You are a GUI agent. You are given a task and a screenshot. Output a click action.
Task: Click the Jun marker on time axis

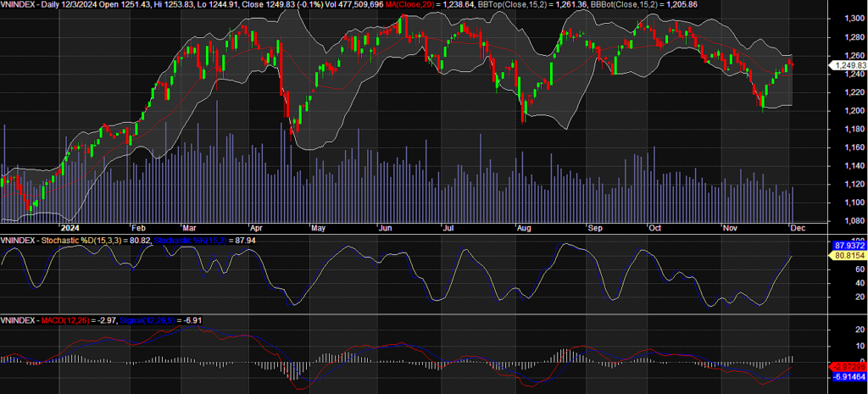(385, 228)
